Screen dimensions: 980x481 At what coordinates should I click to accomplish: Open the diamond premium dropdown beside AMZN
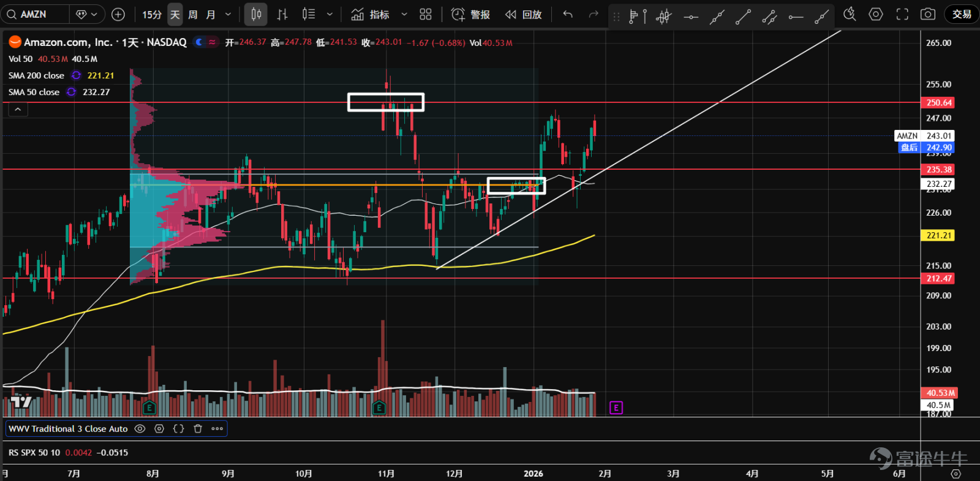coord(86,14)
